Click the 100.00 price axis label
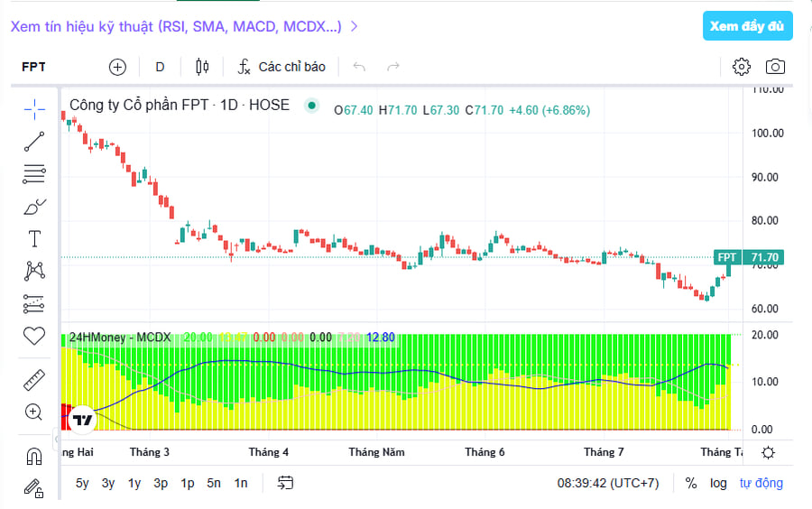The width and height of the screenshot is (812, 509). (768, 133)
